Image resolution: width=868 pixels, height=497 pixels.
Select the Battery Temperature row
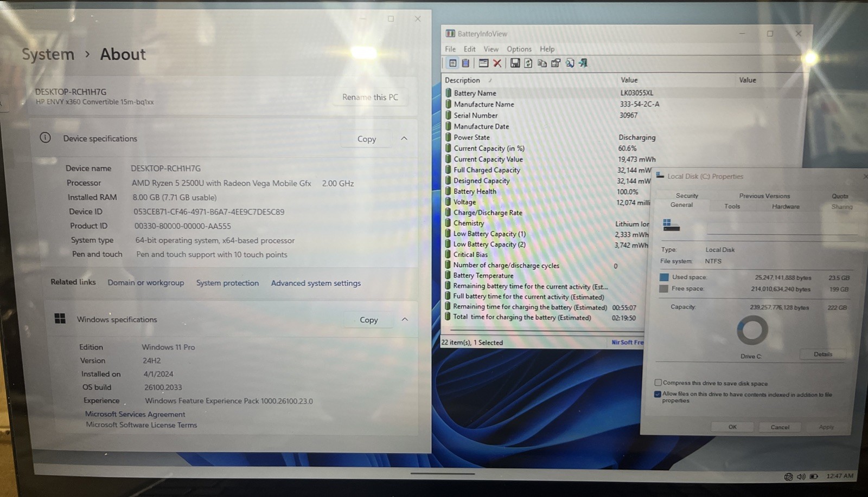[544, 275]
